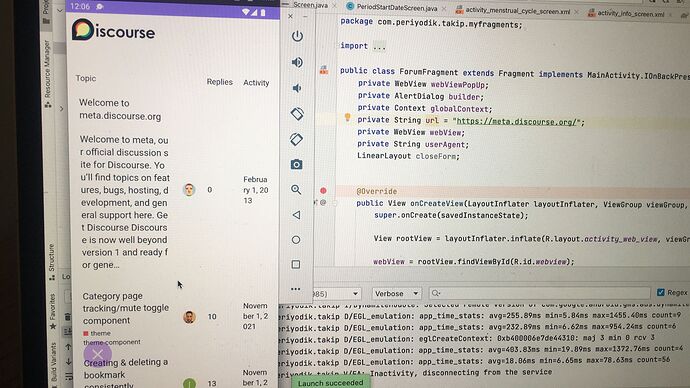Image resolution: width=690 pixels, height=388 pixels.
Task: Click replies count 0 on Welcome row
Action: tap(209, 190)
